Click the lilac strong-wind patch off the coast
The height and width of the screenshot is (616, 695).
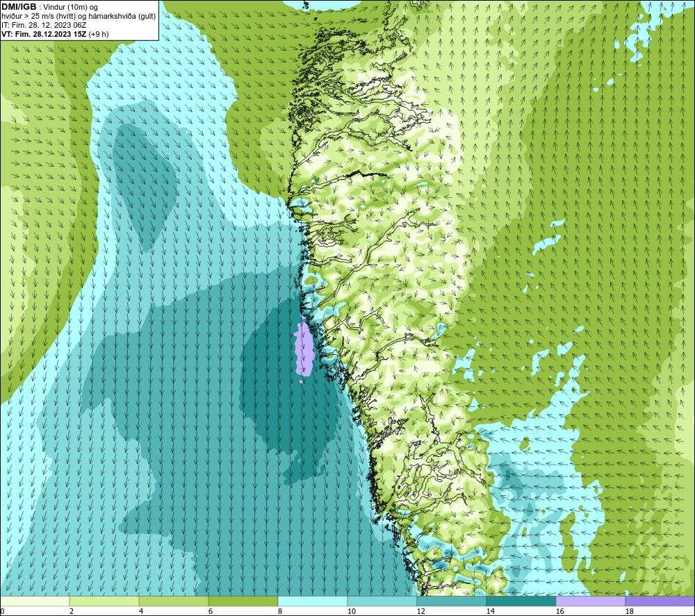click(x=304, y=349)
